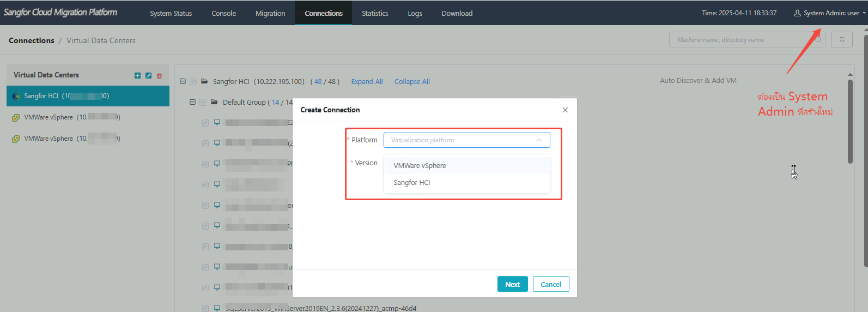Click the Expand All link
The height and width of the screenshot is (312, 868).
(367, 81)
